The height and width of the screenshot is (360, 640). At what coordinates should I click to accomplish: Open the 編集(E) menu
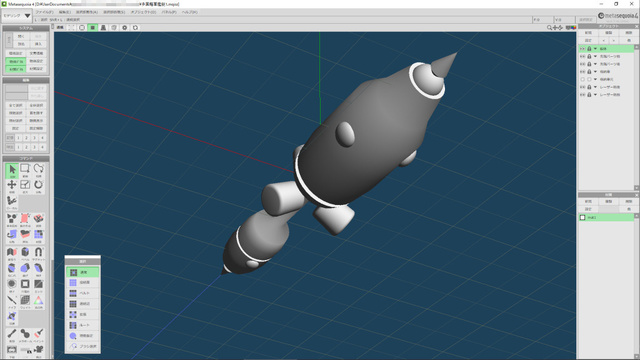(x=65, y=12)
